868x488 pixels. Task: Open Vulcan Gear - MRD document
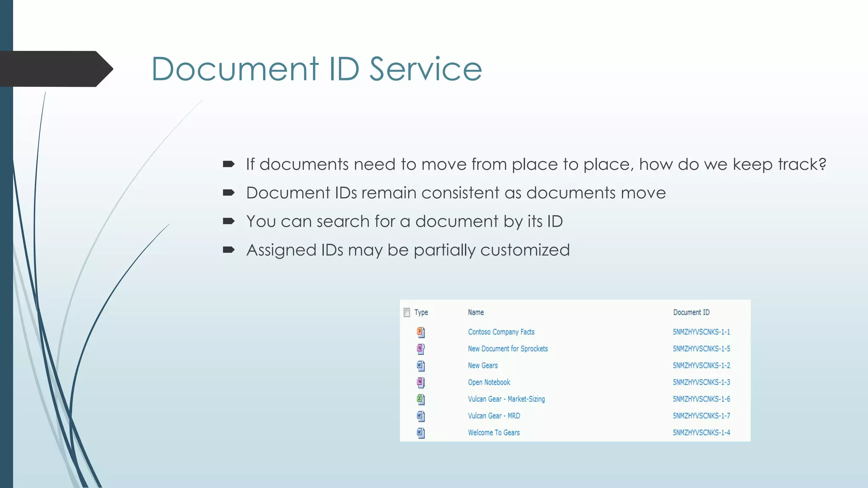coord(494,416)
